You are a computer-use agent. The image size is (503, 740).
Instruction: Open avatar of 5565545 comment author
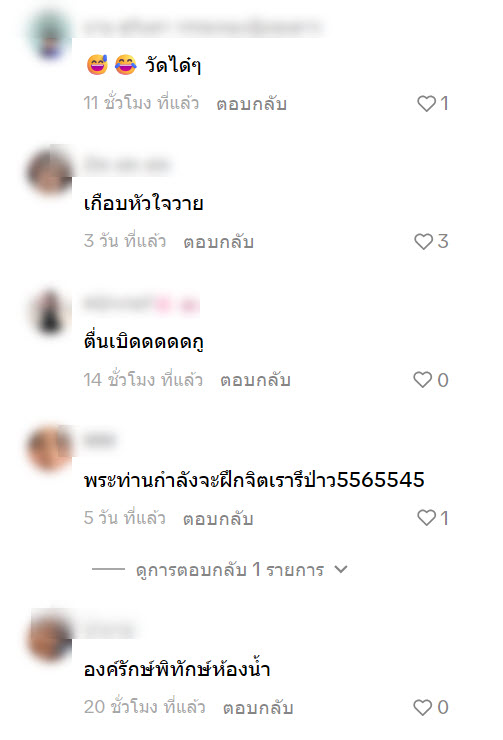click(50, 447)
